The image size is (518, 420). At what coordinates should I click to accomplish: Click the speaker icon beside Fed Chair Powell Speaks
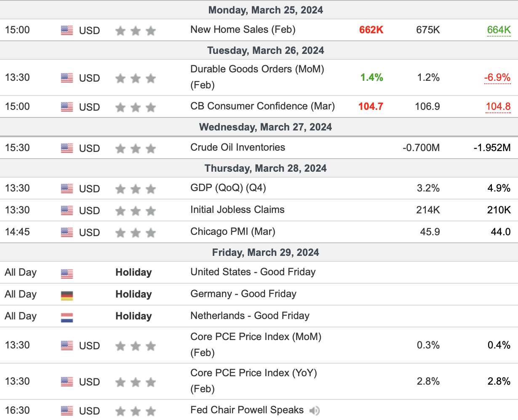[x=314, y=411]
